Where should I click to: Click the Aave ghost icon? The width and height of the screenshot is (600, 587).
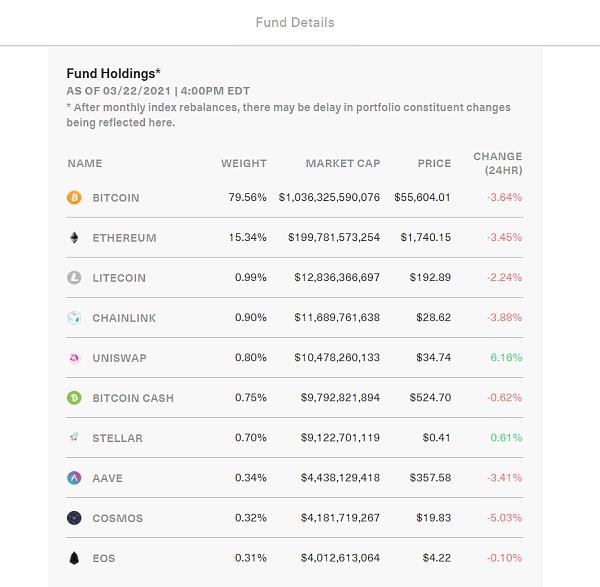[74, 478]
